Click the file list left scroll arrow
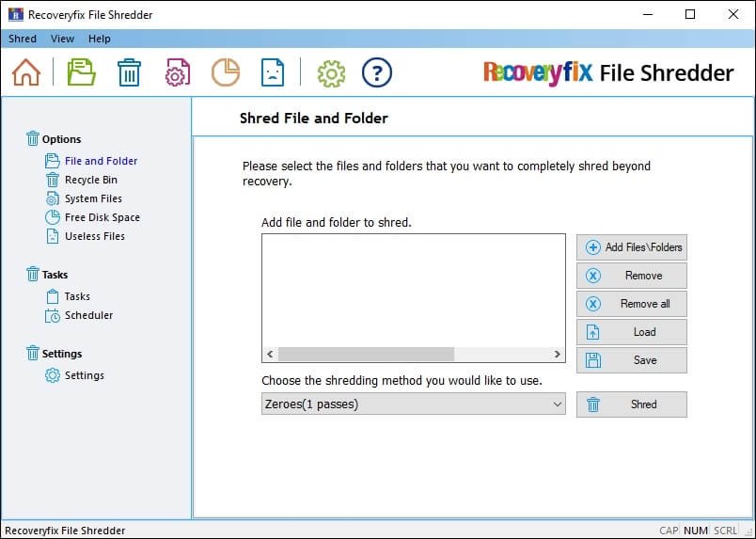 pyautogui.click(x=270, y=355)
